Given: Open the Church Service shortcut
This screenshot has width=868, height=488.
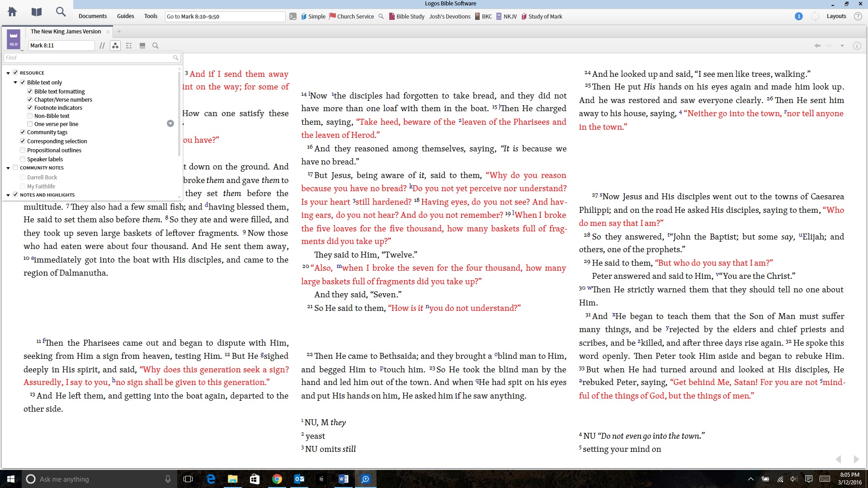Looking at the screenshot, I should pos(355,16).
